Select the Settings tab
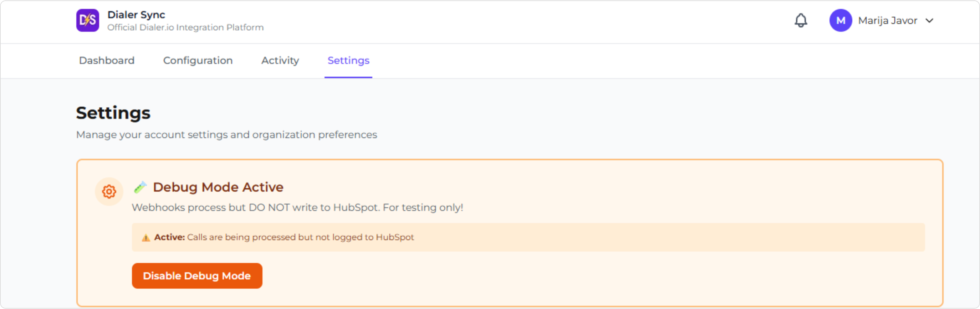Viewport: 980px width, 309px height. click(348, 61)
